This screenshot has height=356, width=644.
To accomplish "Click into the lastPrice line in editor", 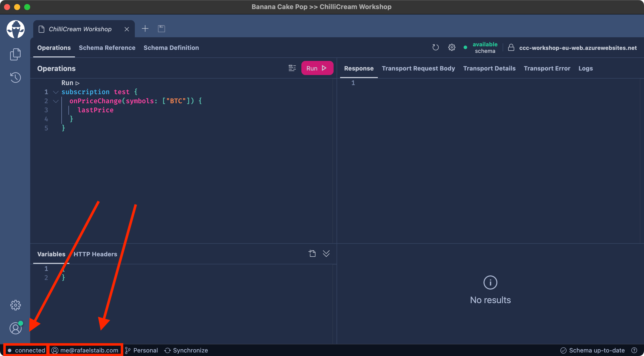I will coord(95,110).
